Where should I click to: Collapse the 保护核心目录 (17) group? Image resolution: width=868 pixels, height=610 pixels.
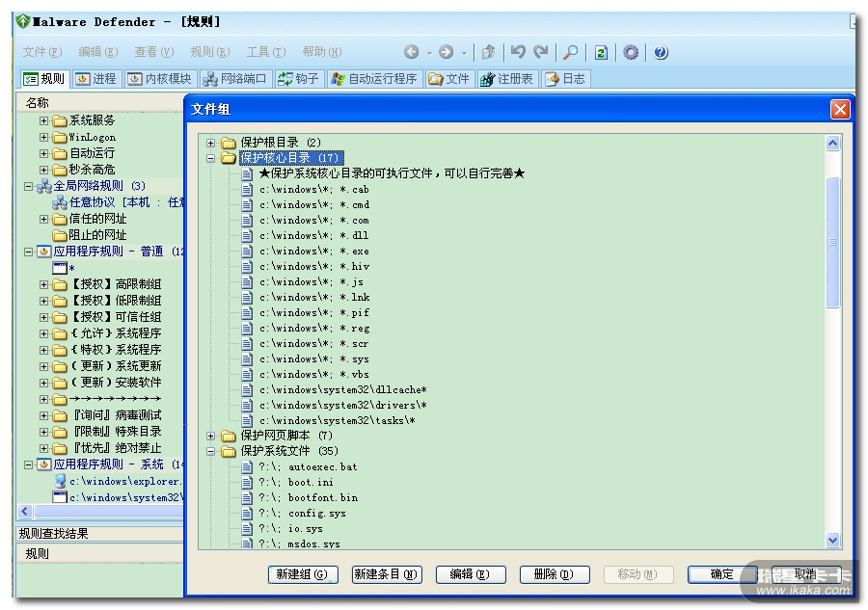click(x=210, y=158)
